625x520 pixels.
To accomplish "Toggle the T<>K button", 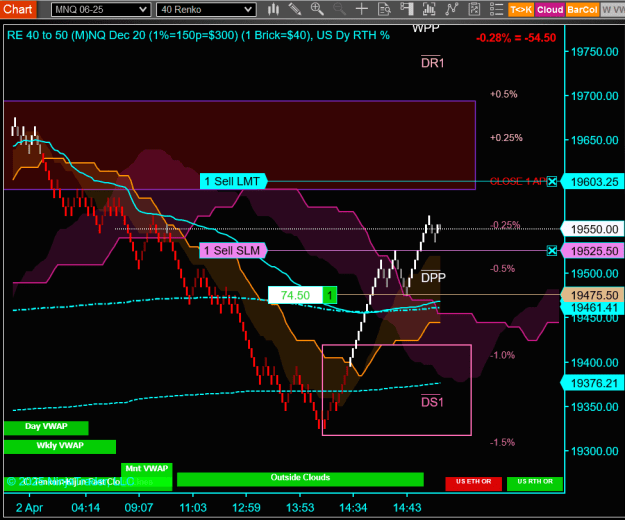I will click(521, 10).
